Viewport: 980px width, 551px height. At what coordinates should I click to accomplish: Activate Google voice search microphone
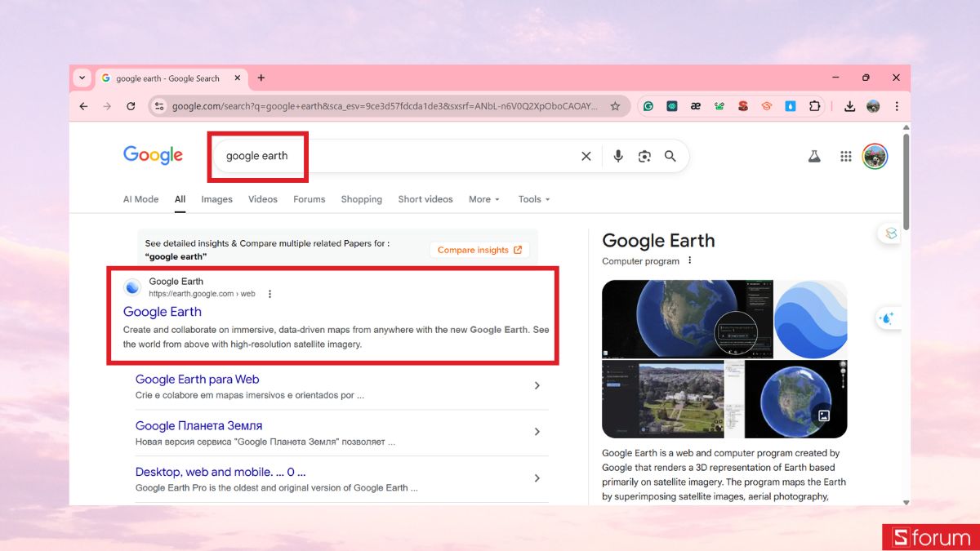pos(618,155)
